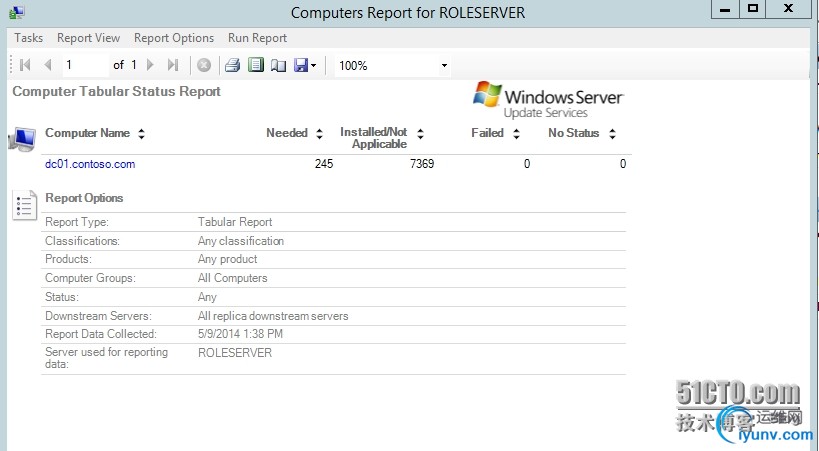Select 'Any product' value
The height and width of the screenshot is (451, 819).
point(227,259)
